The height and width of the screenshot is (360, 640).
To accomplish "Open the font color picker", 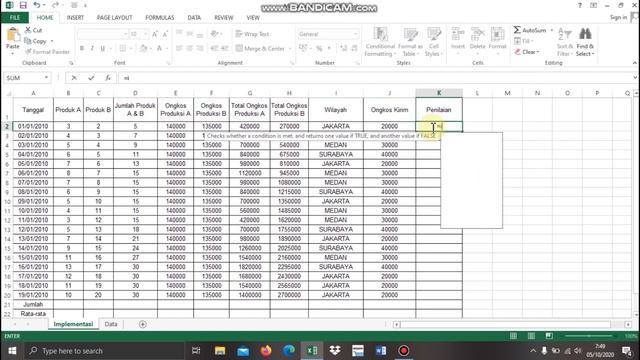I will point(159,49).
